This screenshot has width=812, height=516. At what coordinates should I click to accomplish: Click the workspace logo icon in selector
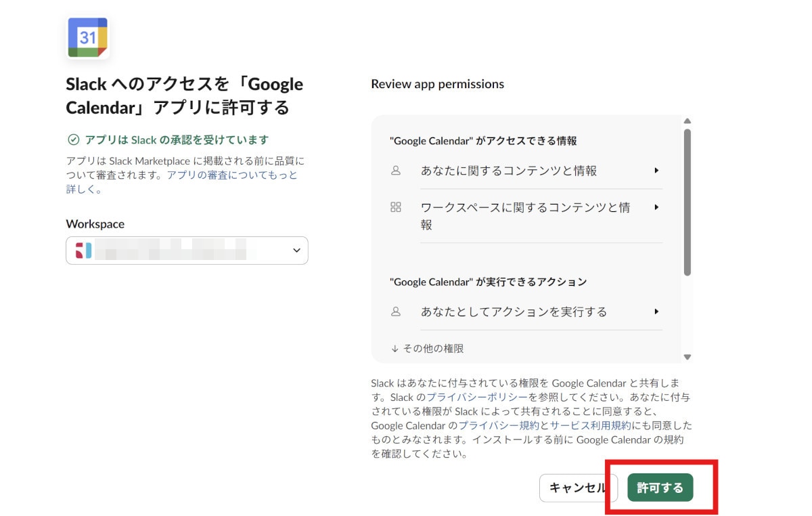tap(83, 251)
